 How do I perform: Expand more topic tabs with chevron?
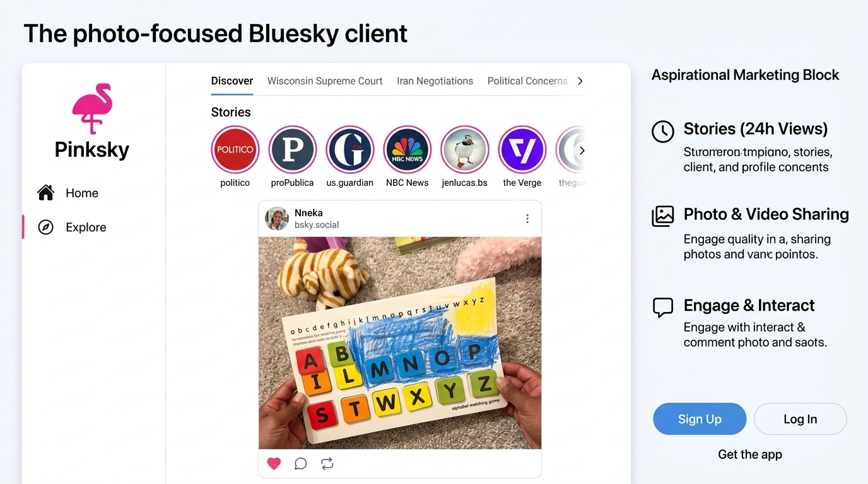click(x=580, y=81)
